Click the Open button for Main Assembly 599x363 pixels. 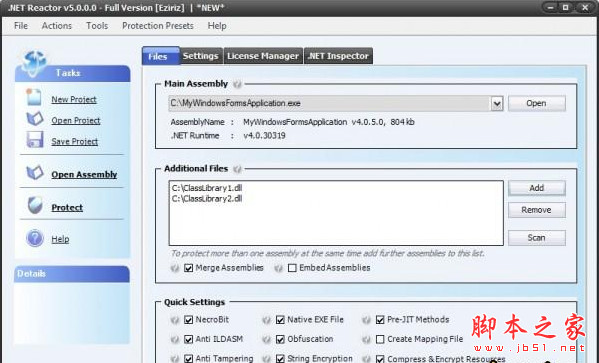pos(536,104)
